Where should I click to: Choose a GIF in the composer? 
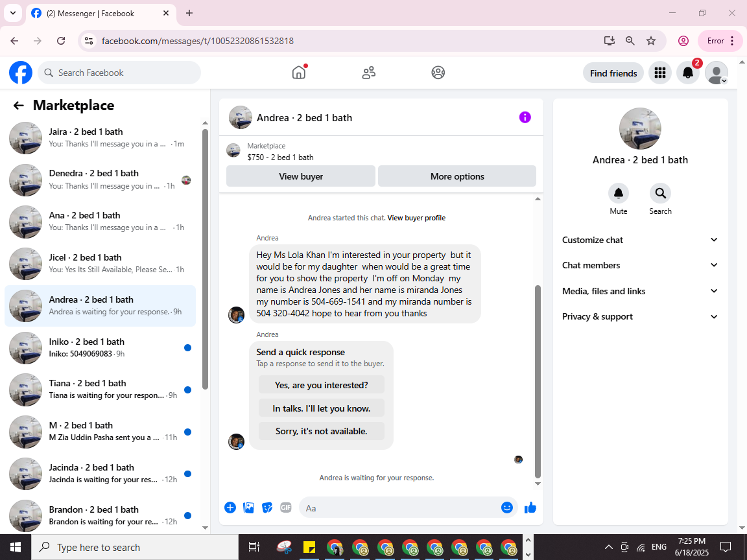[286, 507]
